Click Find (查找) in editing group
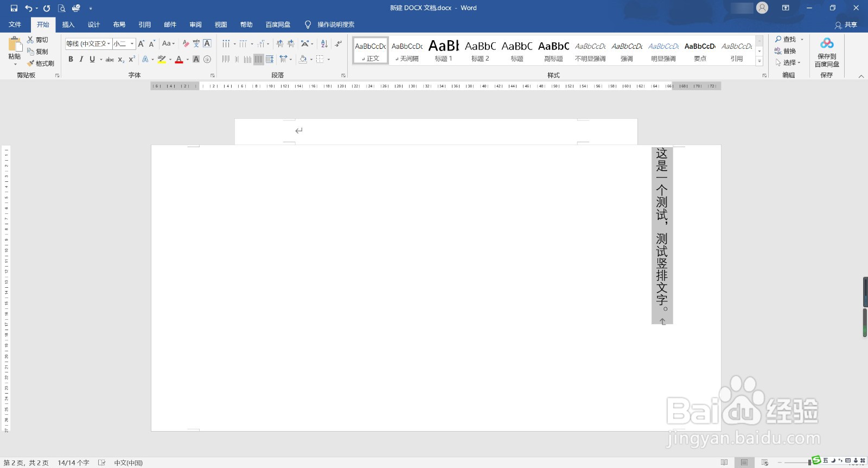 (785, 39)
